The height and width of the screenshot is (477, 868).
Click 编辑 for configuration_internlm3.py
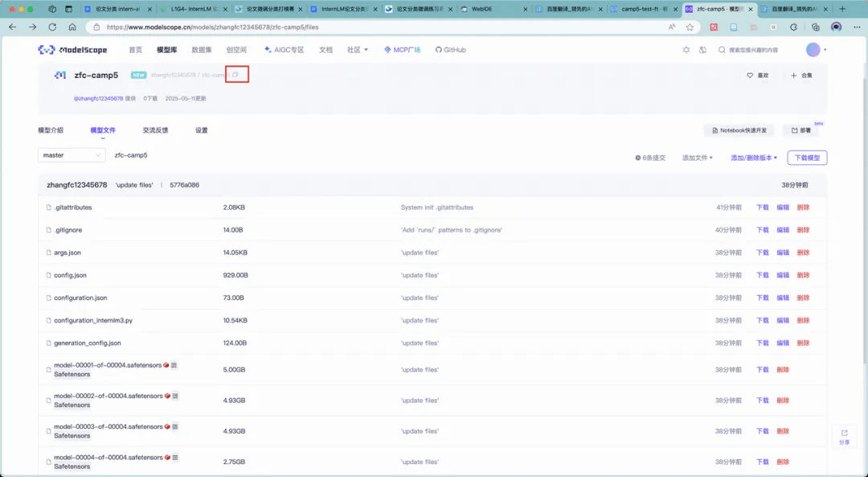point(783,320)
